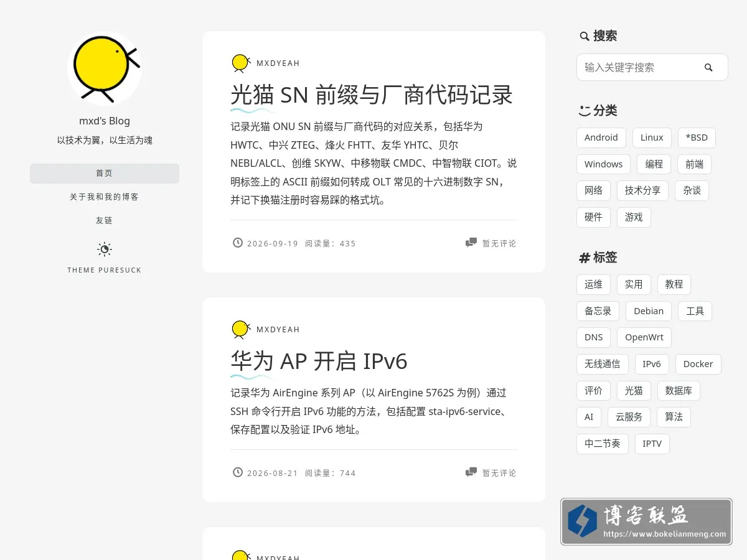Select the 游戏 category

(634, 217)
